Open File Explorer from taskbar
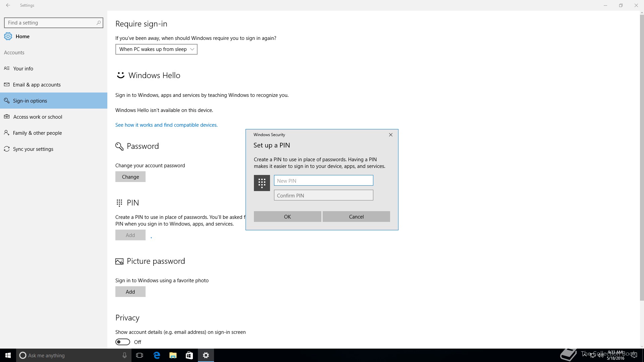Image resolution: width=644 pixels, height=362 pixels. [x=173, y=355]
